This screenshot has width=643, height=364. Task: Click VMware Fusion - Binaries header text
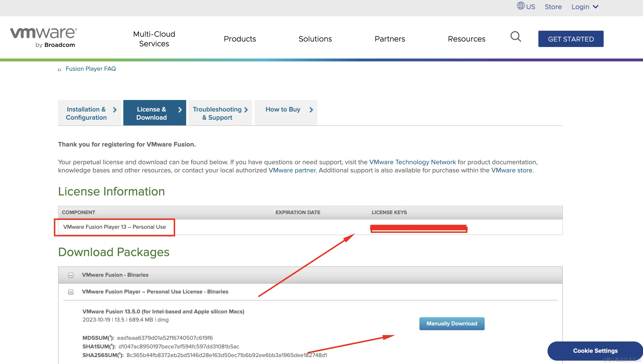[115, 275]
